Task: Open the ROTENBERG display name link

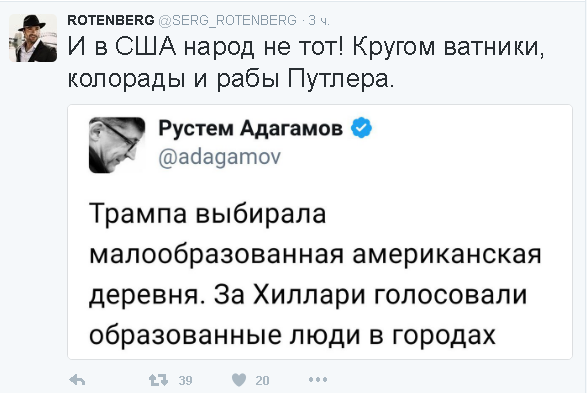Action: coord(111,20)
